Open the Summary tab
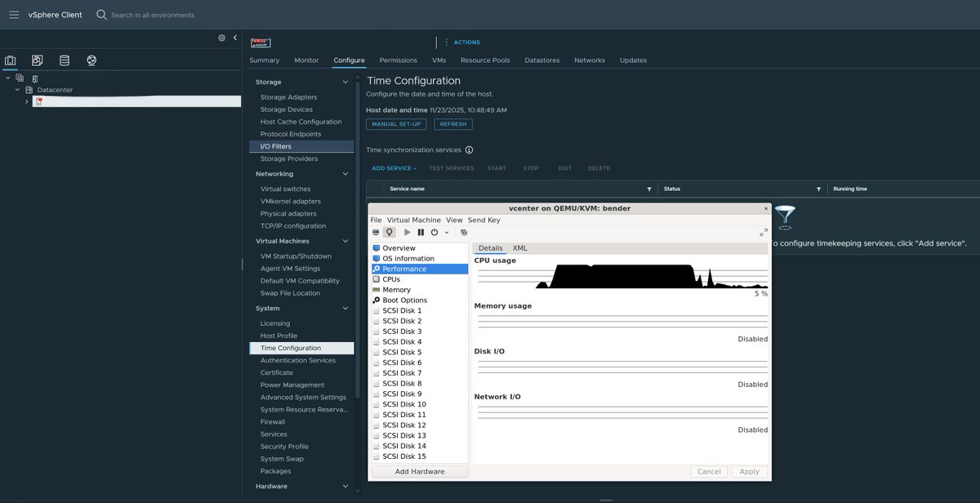This screenshot has width=980, height=503. coord(265,60)
